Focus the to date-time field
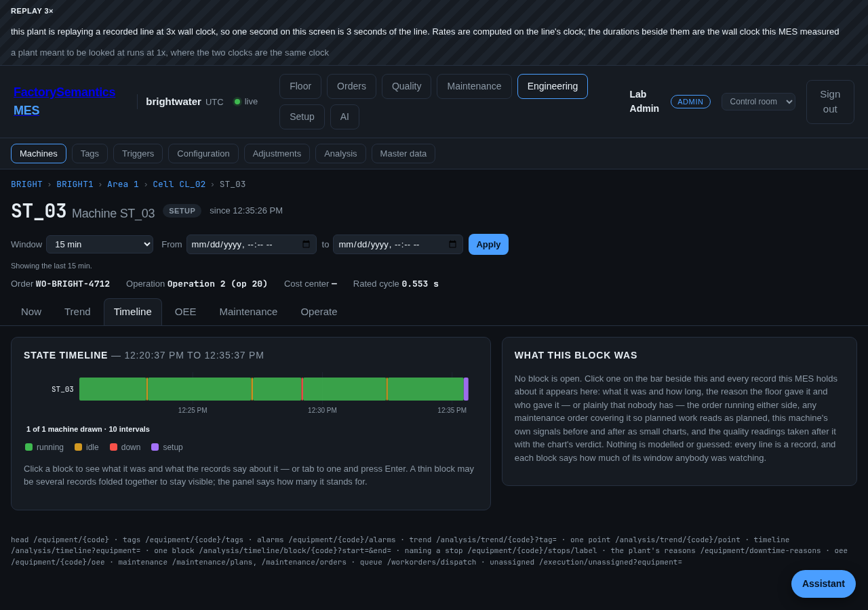This screenshot has width=868, height=610. coord(398,244)
